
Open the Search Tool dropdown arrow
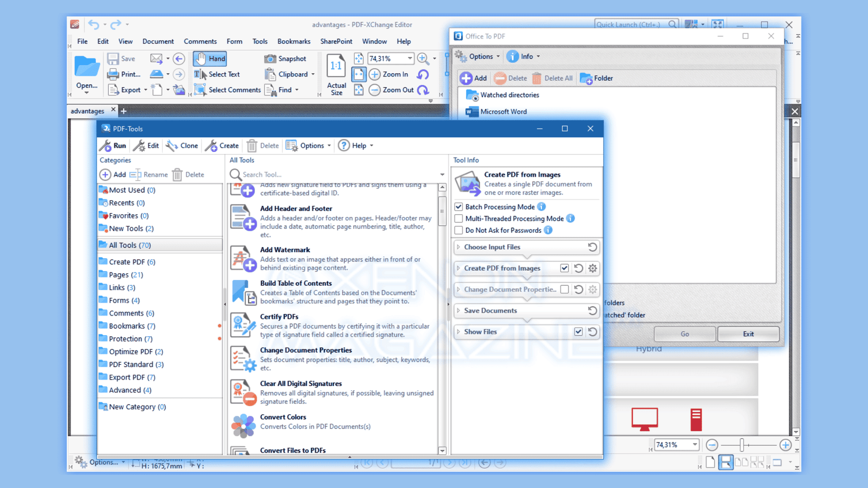point(442,175)
